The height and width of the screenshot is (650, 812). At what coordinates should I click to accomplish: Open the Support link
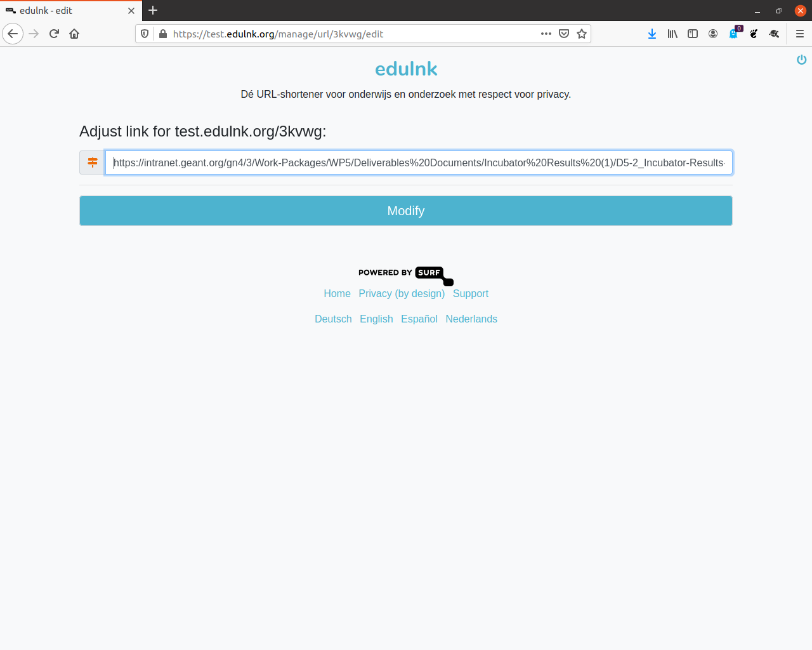[x=471, y=293]
